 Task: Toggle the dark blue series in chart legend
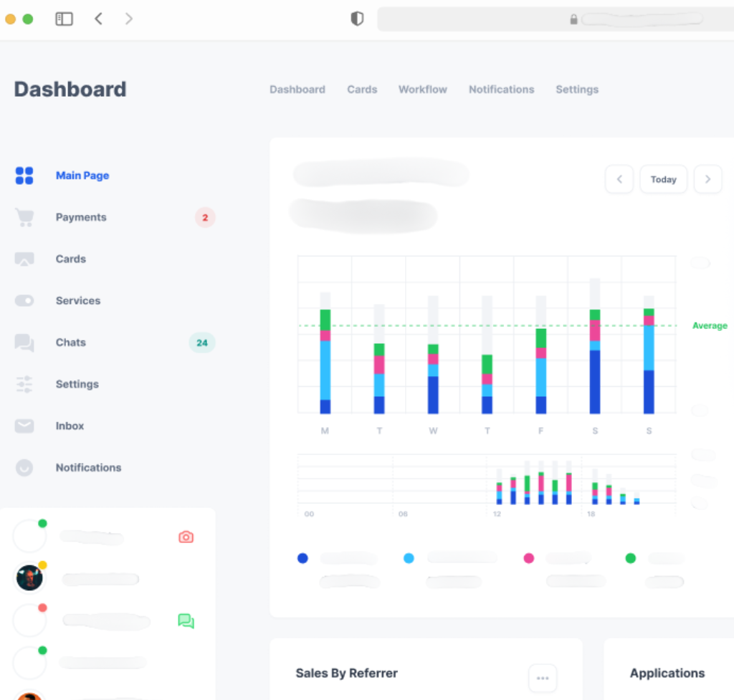click(x=302, y=558)
